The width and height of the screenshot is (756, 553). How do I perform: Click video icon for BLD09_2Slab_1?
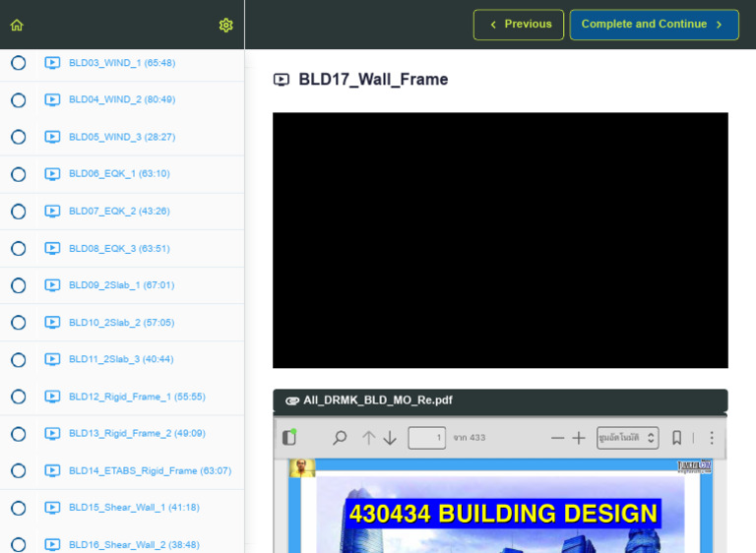tap(52, 285)
